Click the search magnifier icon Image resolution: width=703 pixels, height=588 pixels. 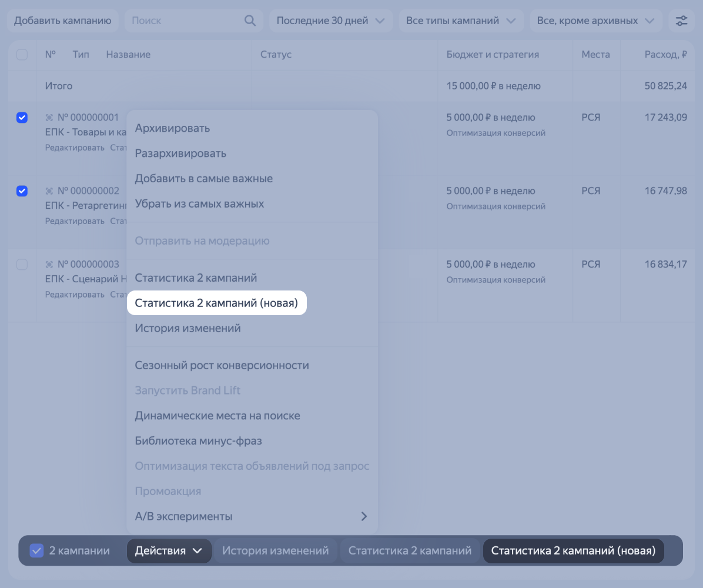(x=250, y=21)
